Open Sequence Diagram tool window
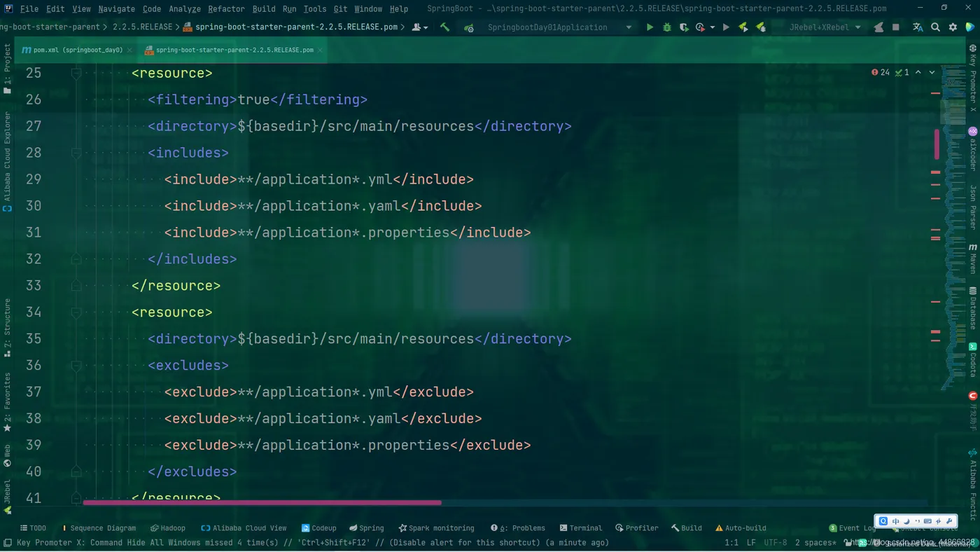 [99, 528]
